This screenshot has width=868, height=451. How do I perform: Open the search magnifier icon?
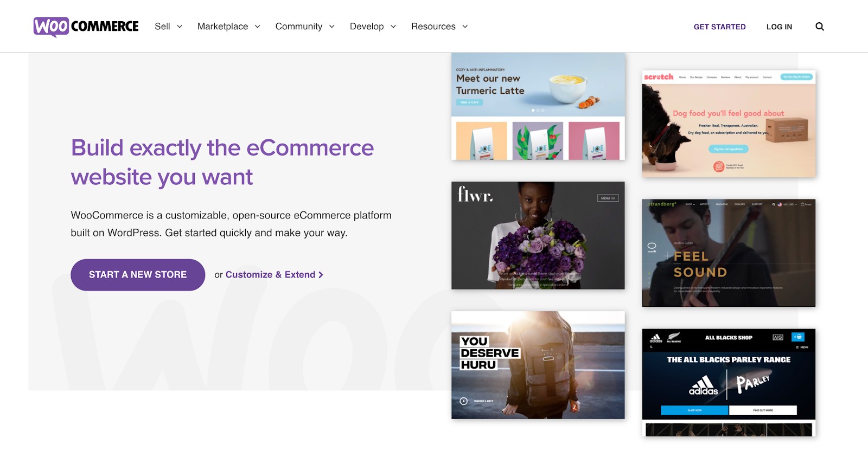pyautogui.click(x=819, y=27)
